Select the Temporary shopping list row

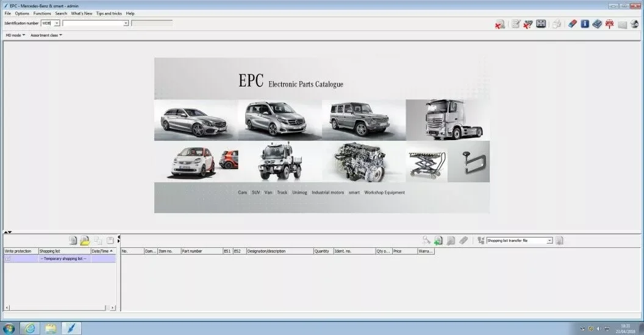point(60,259)
